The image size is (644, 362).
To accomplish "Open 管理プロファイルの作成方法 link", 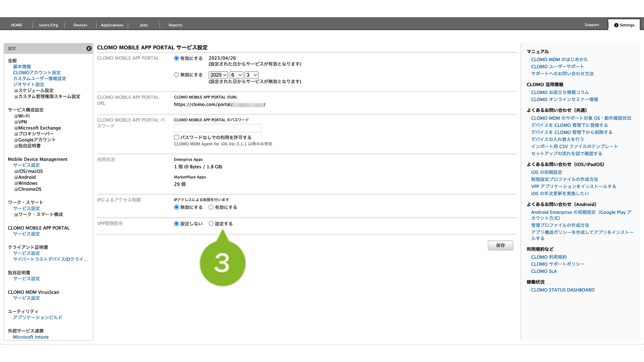I will 560,225.
